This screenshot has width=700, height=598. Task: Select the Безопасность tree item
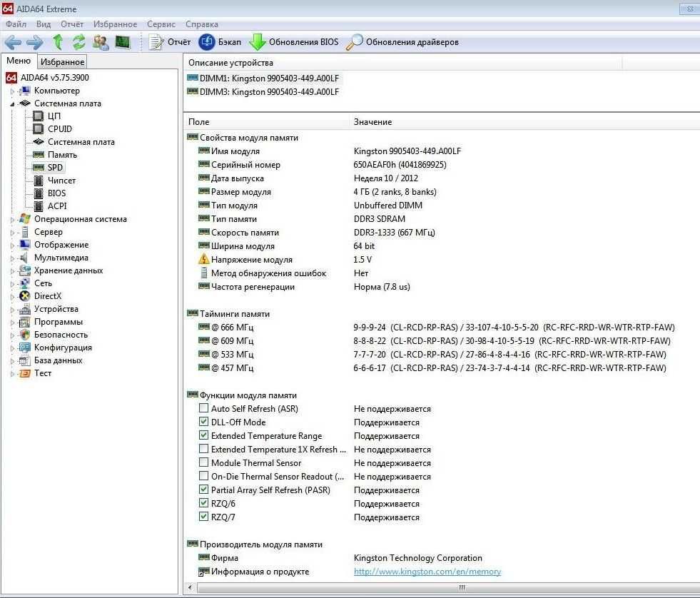(x=61, y=335)
